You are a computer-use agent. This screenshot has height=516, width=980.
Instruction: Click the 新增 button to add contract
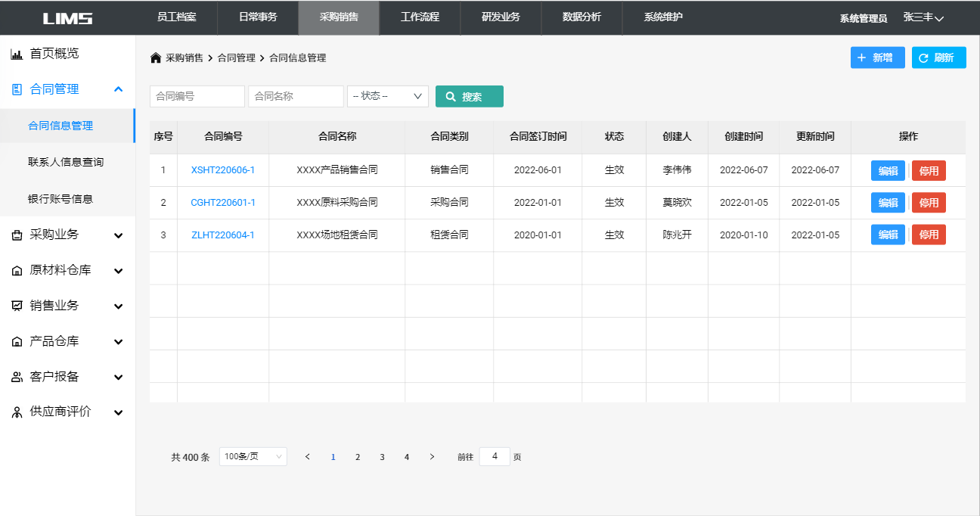(x=877, y=58)
